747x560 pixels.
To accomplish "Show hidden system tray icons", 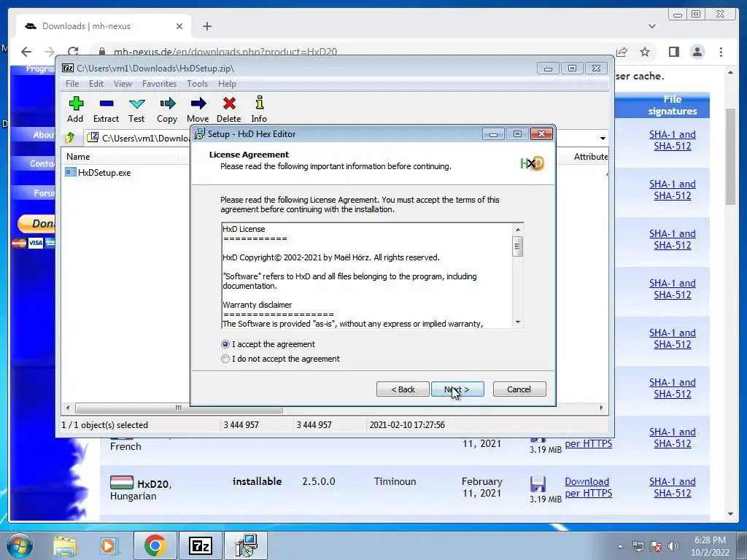I will point(620,546).
